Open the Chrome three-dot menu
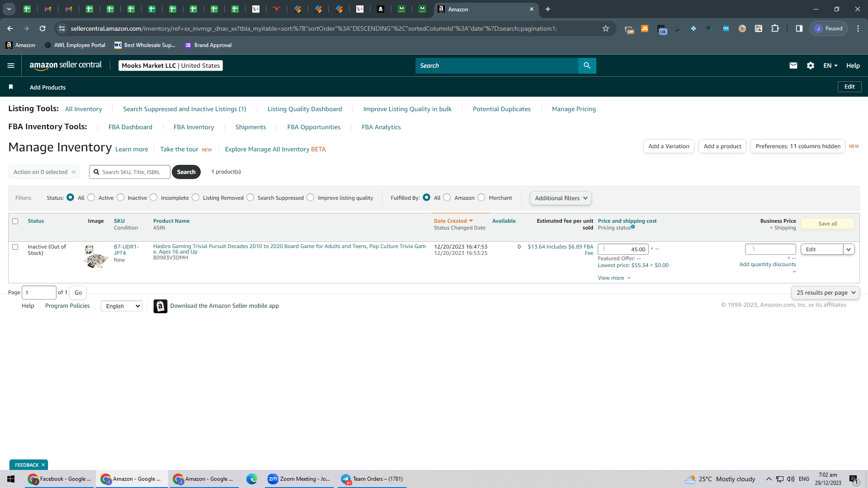 pyautogui.click(x=858, y=28)
